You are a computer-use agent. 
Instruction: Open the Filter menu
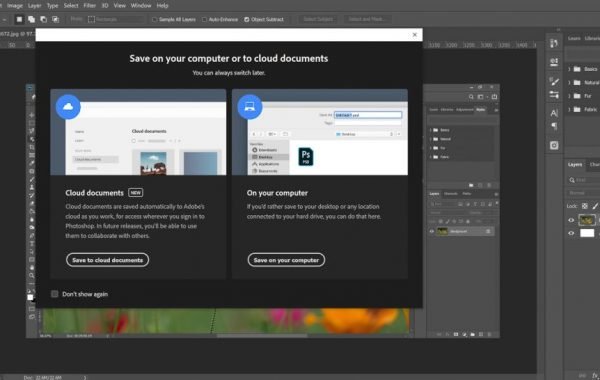[x=90, y=6]
